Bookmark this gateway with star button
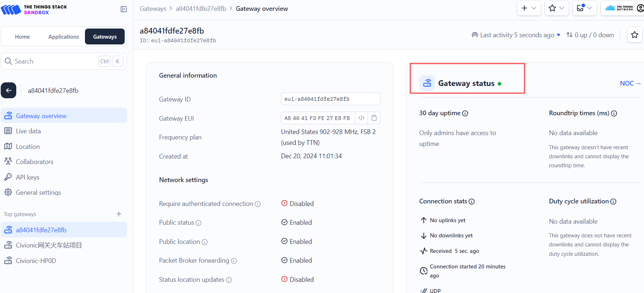Screen dimensions: 644x293 pos(635,35)
